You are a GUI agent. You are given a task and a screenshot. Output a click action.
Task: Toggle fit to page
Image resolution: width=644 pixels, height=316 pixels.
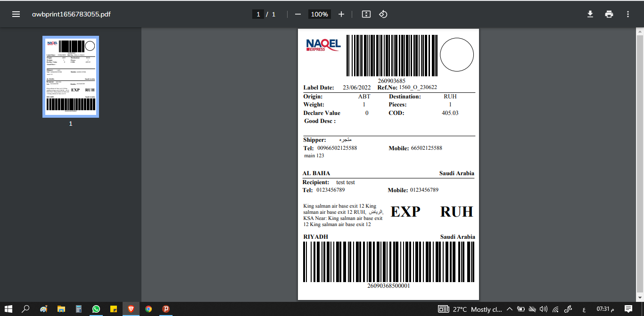pos(366,14)
